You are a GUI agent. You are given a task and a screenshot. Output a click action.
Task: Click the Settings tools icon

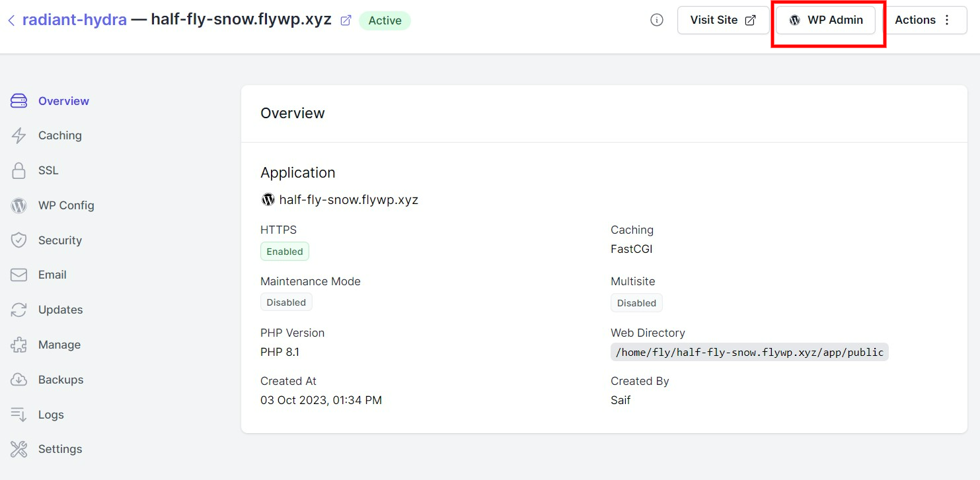(x=19, y=449)
